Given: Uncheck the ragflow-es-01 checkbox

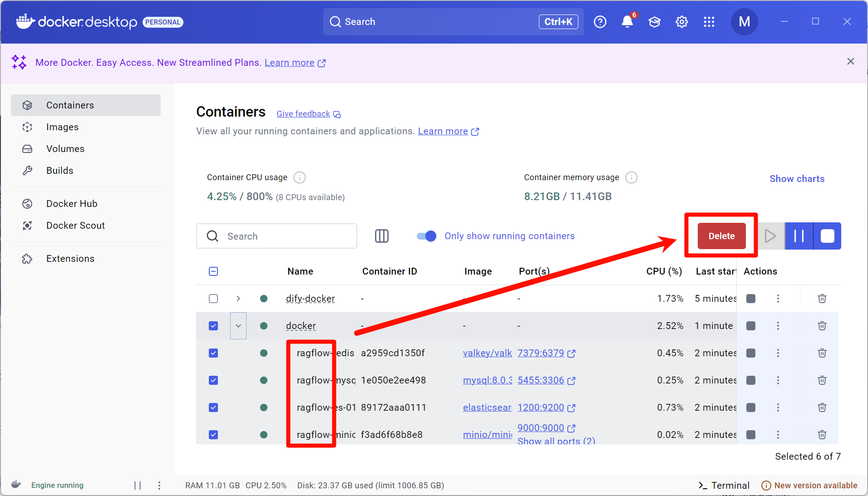Looking at the screenshot, I should (x=213, y=408).
